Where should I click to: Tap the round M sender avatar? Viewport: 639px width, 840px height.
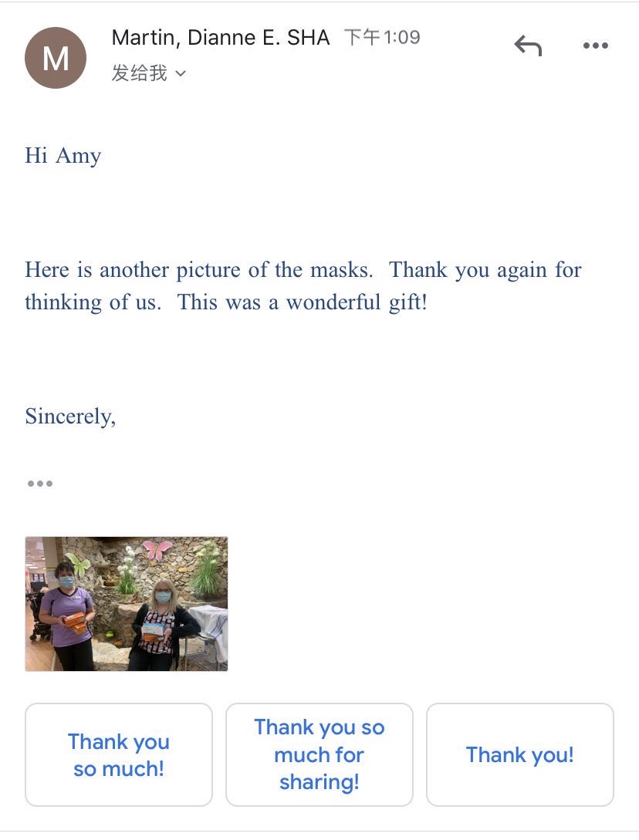tap(56, 58)
